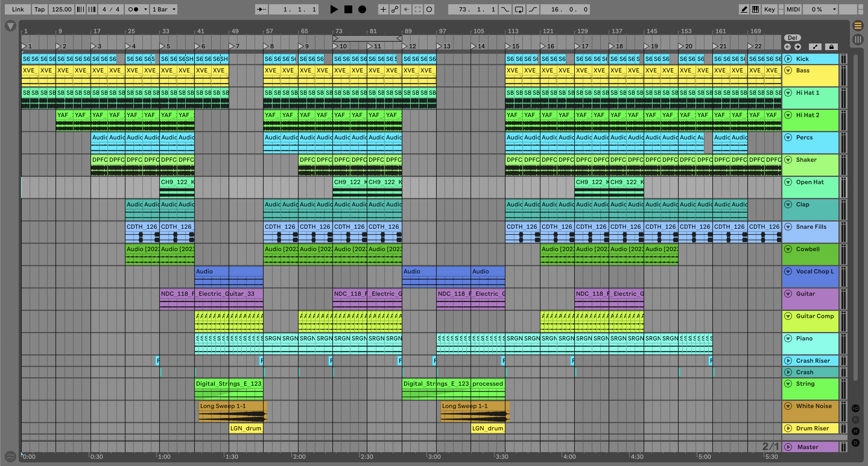Toggle Follow playback button
Viewport: 868px width, 466px height.
pos(261,9)
